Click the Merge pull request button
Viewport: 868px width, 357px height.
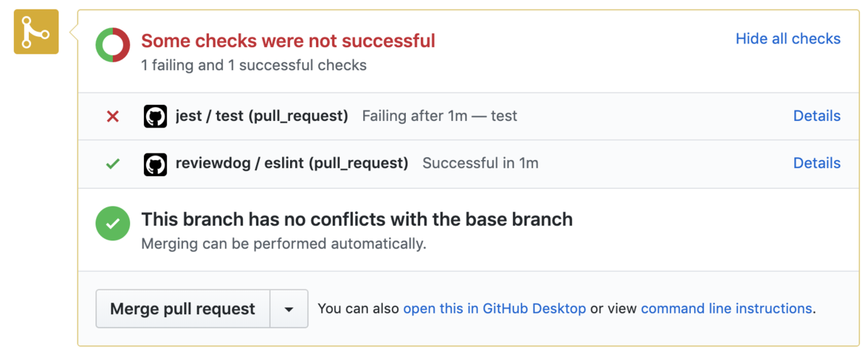point(183,309)
